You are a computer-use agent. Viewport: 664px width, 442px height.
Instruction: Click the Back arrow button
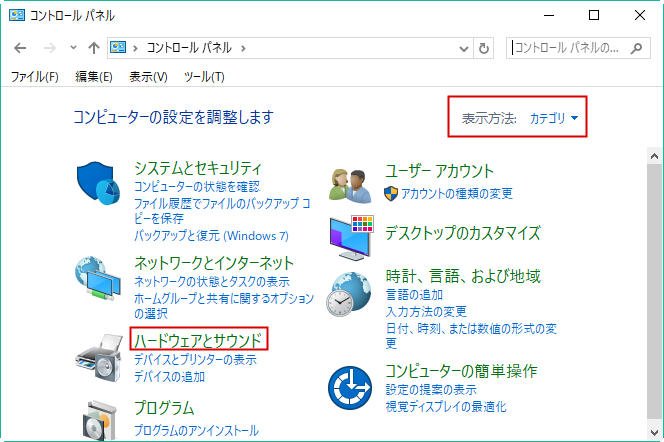click(x=20, y=48)
